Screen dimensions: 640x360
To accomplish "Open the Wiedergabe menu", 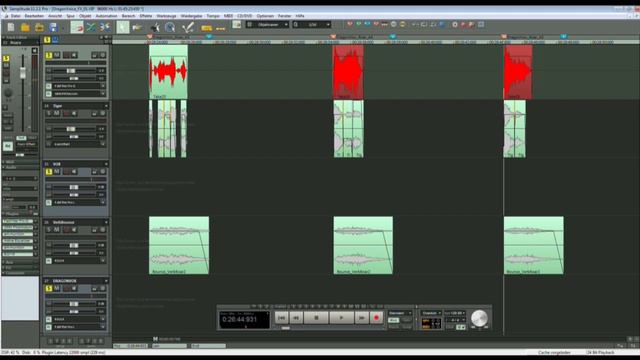I will point(191,16).
